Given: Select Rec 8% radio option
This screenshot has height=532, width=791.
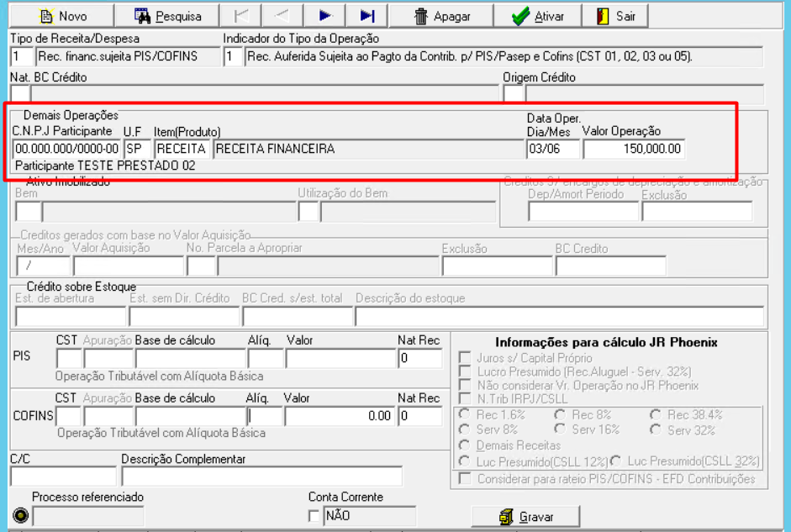Looking at the screenshot, I should tap(560, 414).
